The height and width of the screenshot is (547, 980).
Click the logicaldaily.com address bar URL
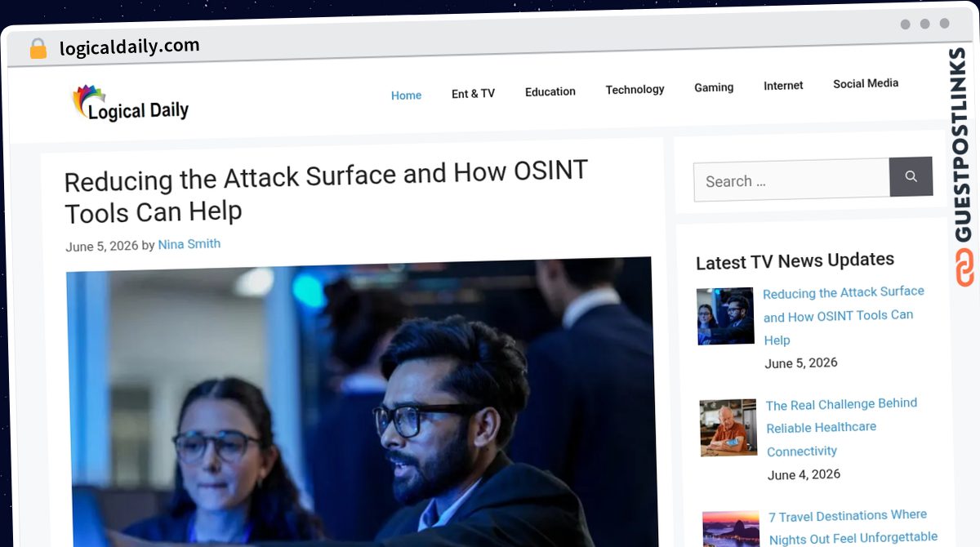tap(129, 47)
